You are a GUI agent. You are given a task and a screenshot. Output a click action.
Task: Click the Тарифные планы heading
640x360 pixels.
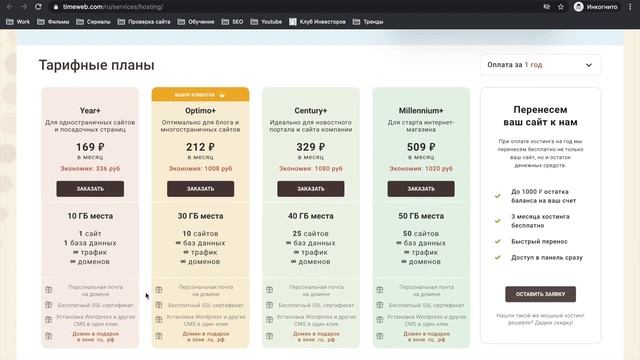pyautogui.click(x=97, y=65)
